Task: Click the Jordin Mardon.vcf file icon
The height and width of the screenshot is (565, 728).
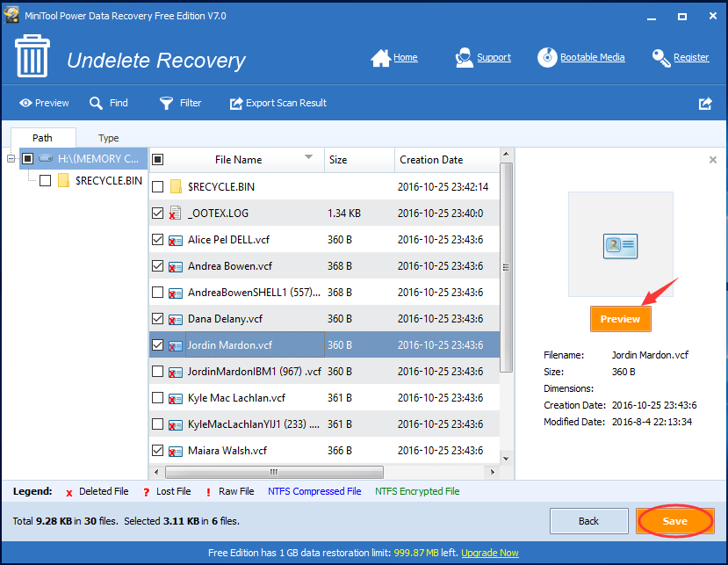Action: 175,345
